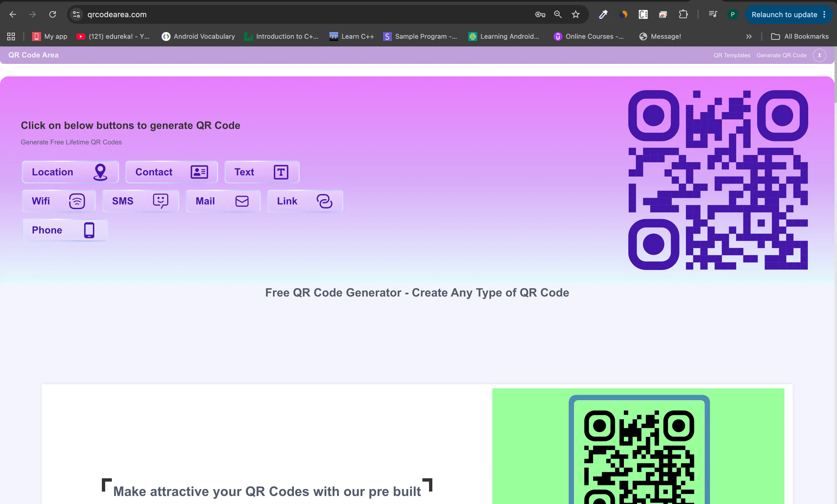Click the QR Code Area site logo
Image resolution: width=837 pixels, height=504 pixels.
coord(33,55)
